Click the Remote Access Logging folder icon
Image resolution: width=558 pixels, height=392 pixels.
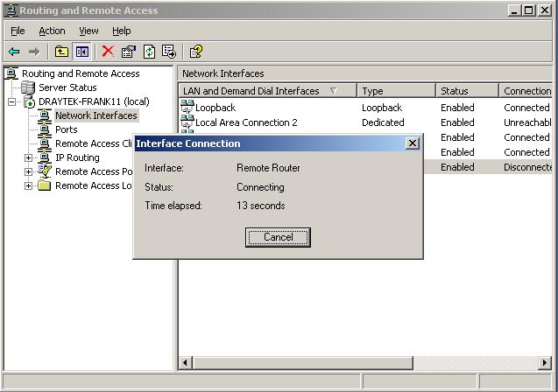(45, 185)
